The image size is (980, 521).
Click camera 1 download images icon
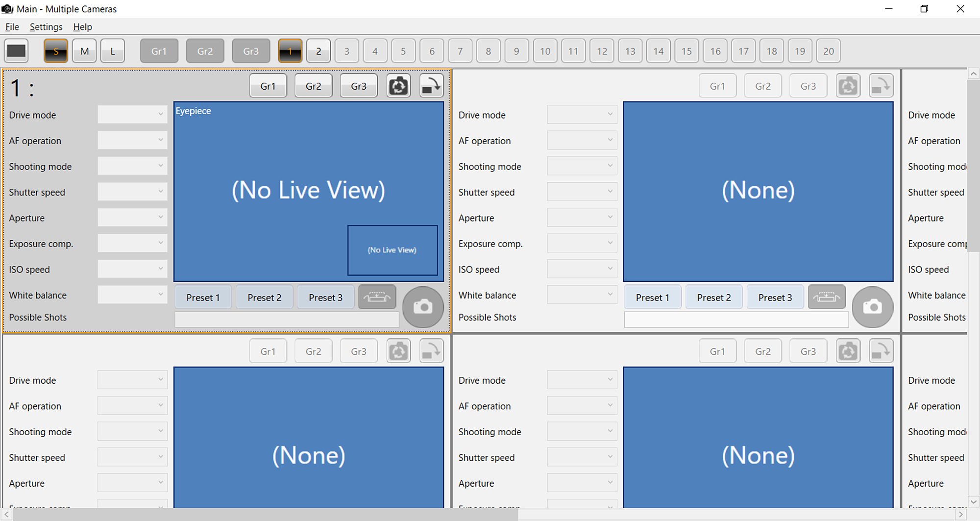click(x=432, y=86)
